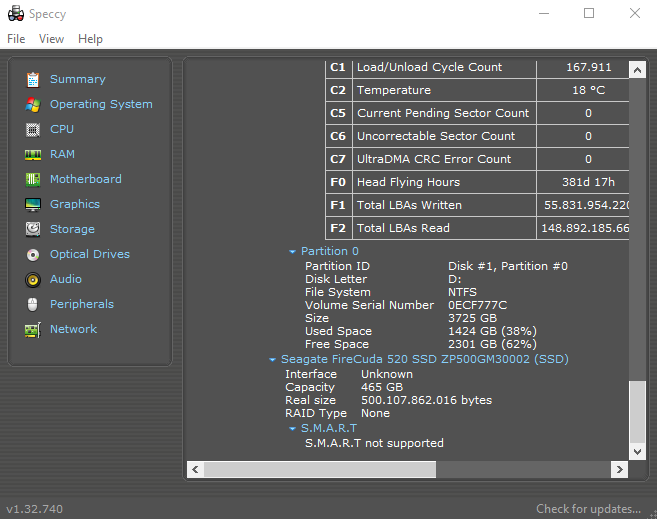The height and width of the screenshot is (519, 657).
Task: Click the version v1.32.740 label
Action: tap(34, 509)
